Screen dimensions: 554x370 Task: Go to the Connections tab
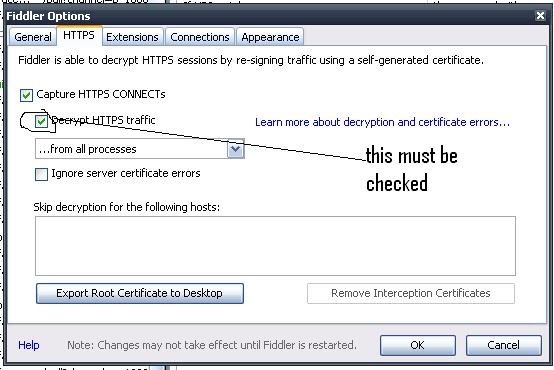[200, 37]
